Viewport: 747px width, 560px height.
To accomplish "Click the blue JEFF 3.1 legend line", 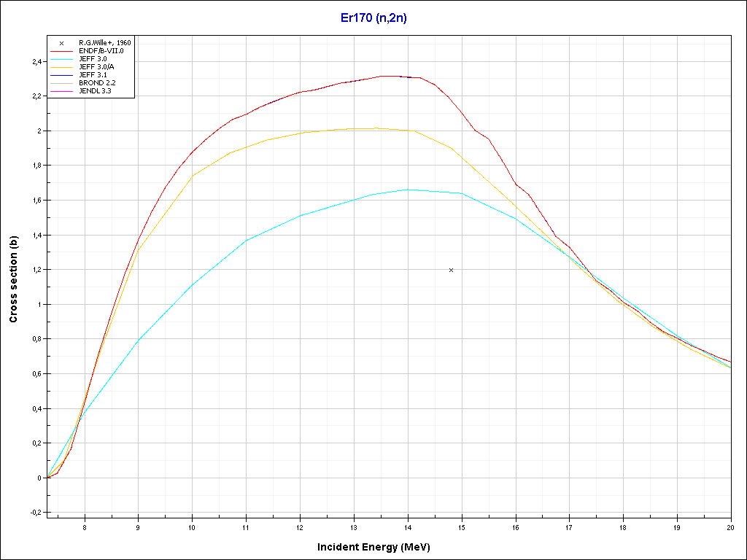I will tap(61, 75).
